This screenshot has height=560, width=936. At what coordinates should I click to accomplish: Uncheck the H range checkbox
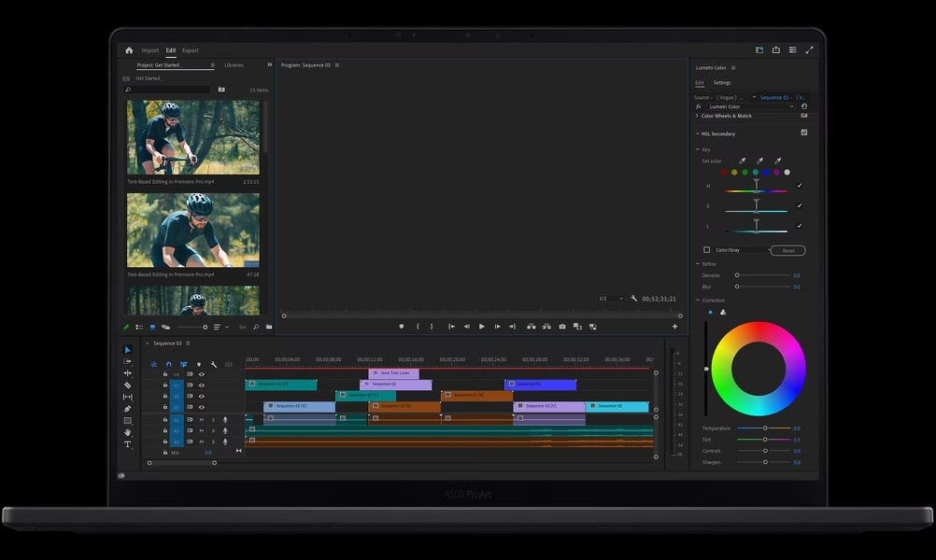799,186
